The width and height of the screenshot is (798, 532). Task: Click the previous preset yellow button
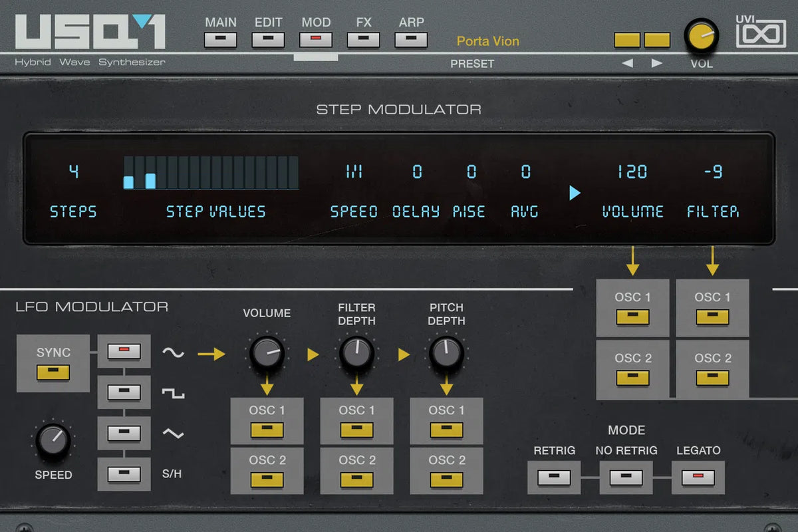coord(627,40)
